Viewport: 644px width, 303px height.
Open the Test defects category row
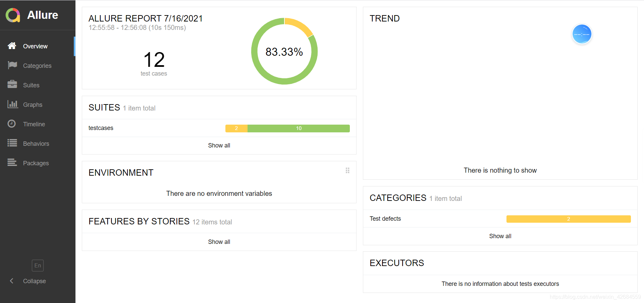[500, 219]
